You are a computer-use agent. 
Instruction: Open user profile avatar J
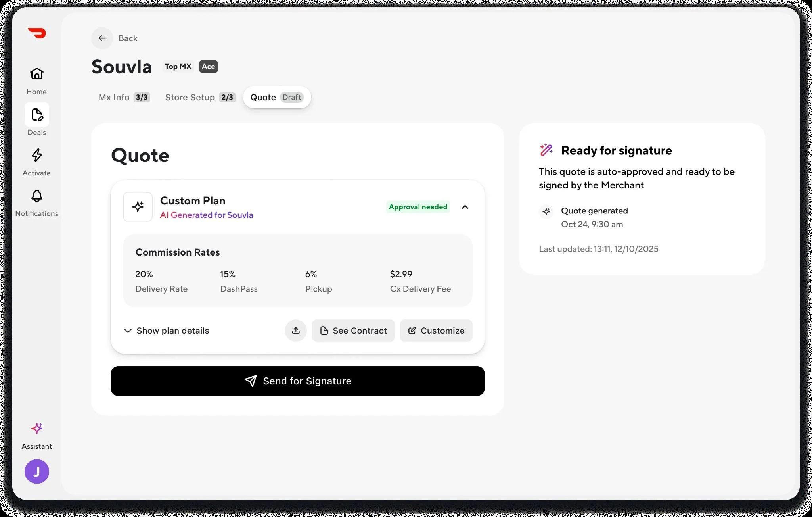point(37,471)
